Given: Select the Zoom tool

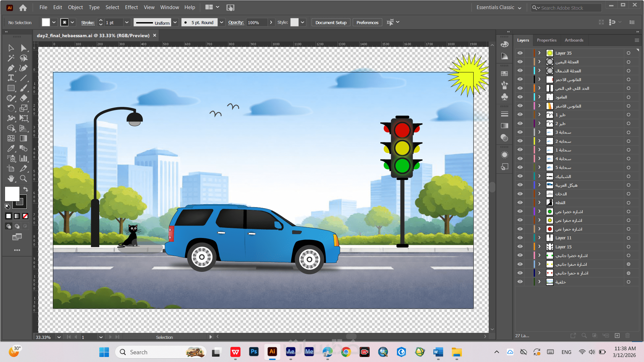Looking at the screenshot, I should tap(23, 178).
